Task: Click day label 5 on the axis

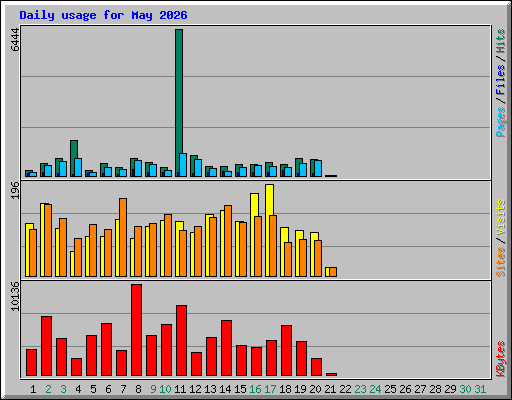Action: [93, 389]
